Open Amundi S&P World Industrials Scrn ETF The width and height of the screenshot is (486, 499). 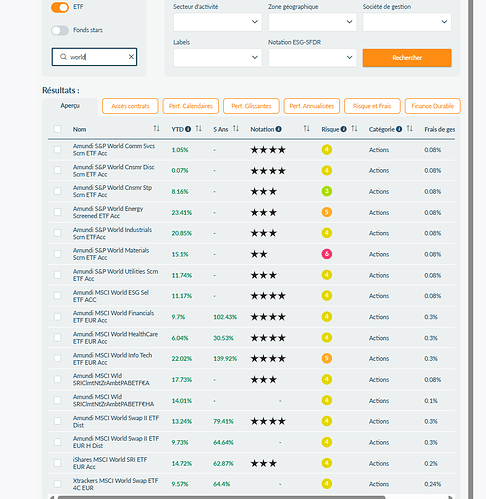click(x=112, y=233)
